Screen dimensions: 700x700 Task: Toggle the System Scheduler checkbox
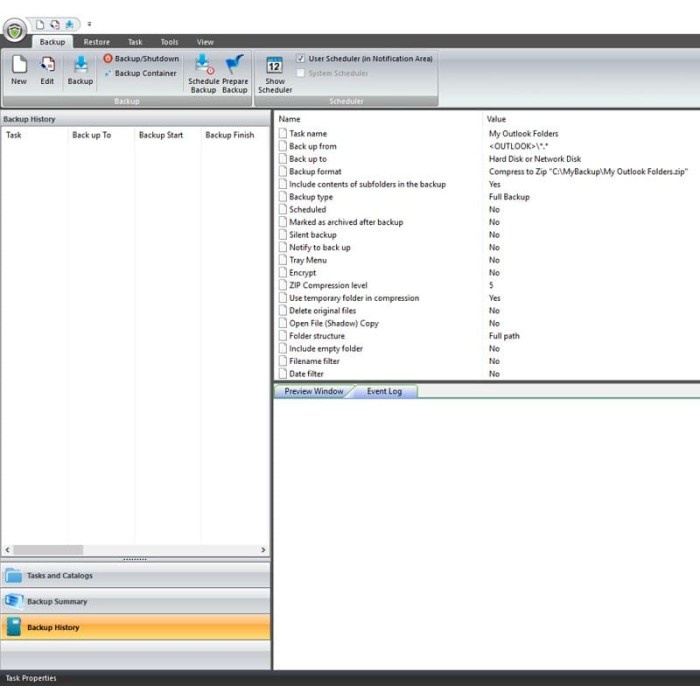click(x=301, y=73)
